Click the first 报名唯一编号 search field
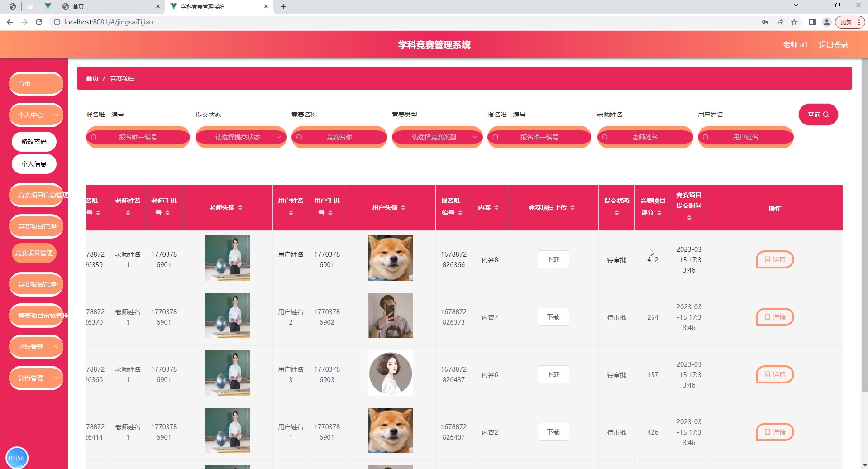This screenshot has width=868, height=469. [138, 137]
